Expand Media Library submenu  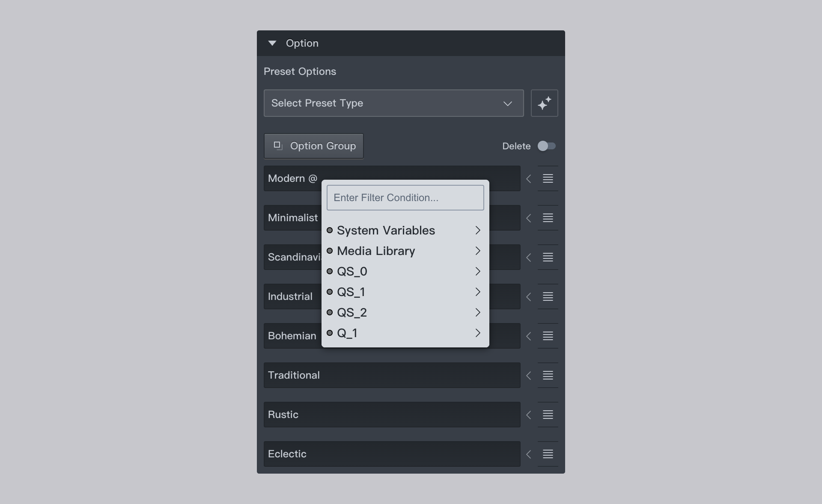[x=405, y=251]
